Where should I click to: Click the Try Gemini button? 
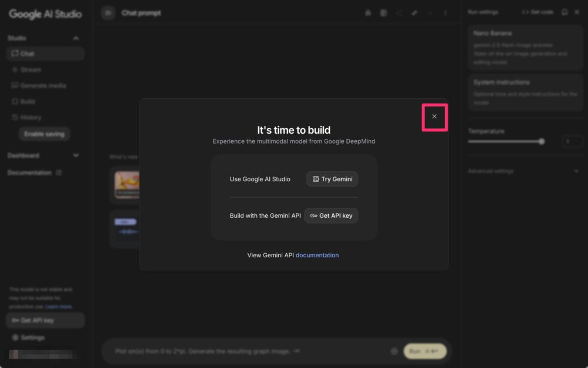(x=332, y=179)
